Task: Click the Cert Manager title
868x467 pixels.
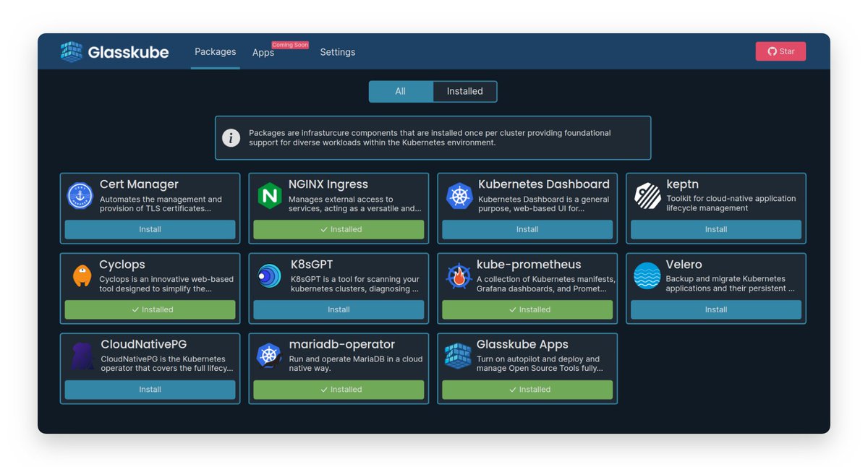Action: coord(139,184)
